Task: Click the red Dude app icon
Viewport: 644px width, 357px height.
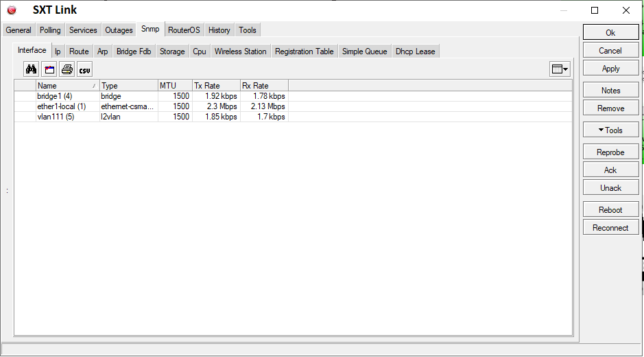Action: click(x=12, y=10)
